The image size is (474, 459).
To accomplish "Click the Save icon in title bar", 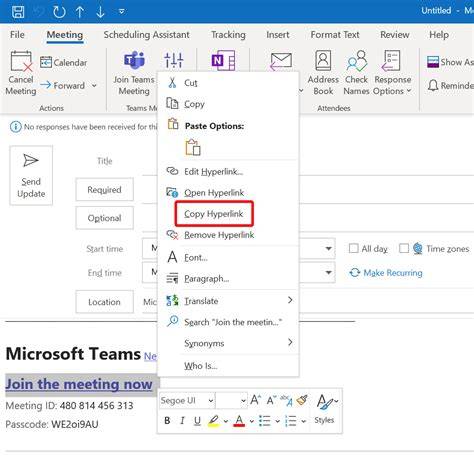I will [x=18, y=11].
